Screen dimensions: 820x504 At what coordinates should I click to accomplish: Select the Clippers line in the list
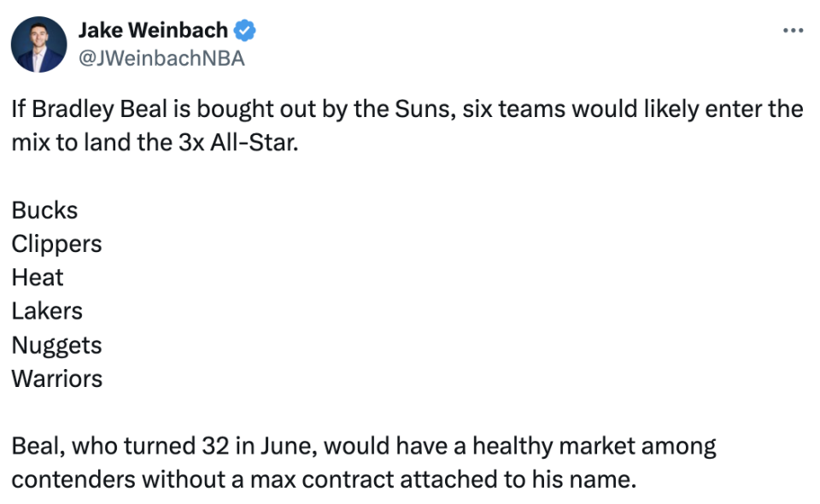[56, 244]
